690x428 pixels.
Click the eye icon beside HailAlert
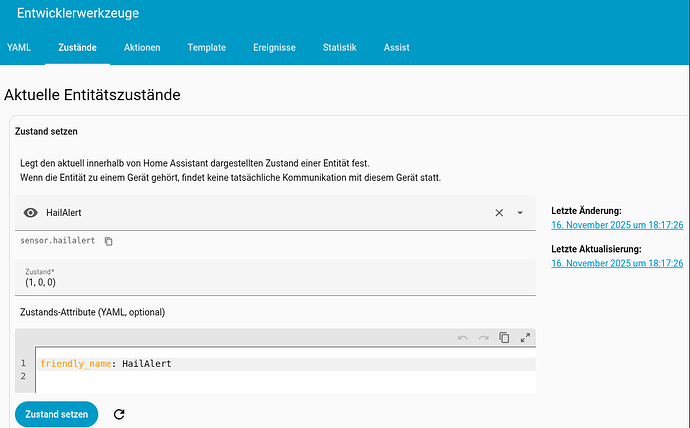tap(30, 213)
